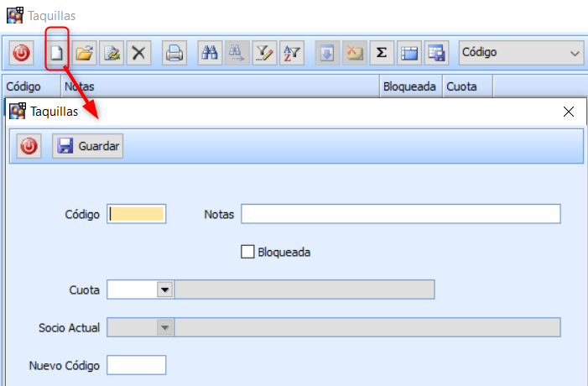Delete record with the X icon
The height and width of the screenshot is (386, 588).
[138, 54]
